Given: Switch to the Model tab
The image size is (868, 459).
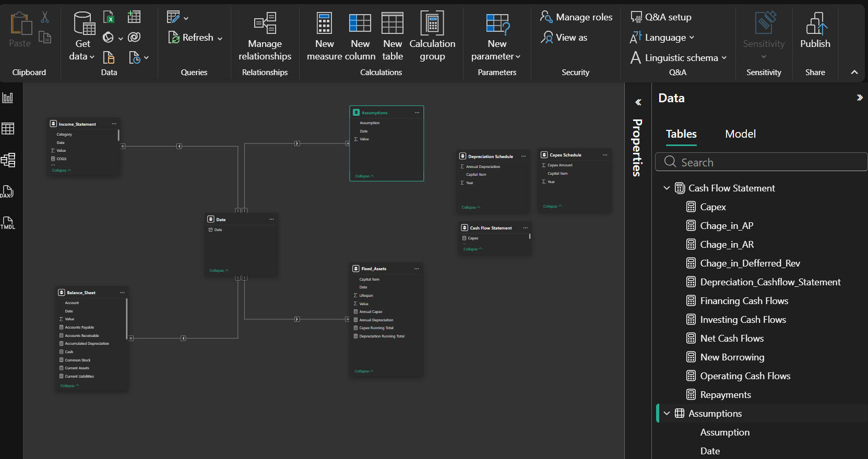Looking at the screenshot, I should 740,134.
